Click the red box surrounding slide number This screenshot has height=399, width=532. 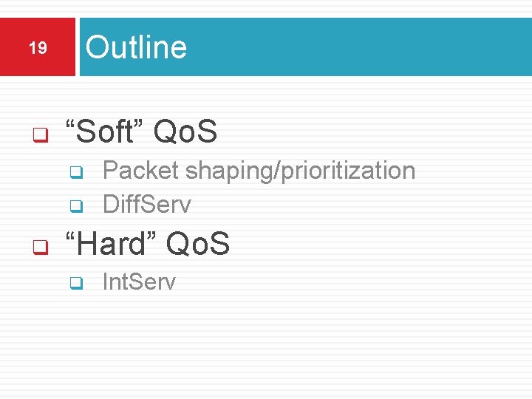click(38, 47)
